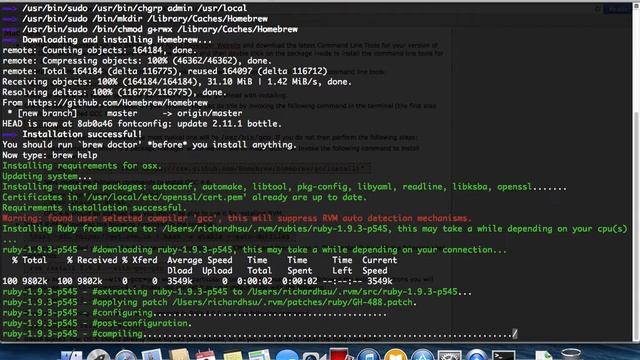
Task: Click the 'Updating system...' green line
Action: [47, 176]
